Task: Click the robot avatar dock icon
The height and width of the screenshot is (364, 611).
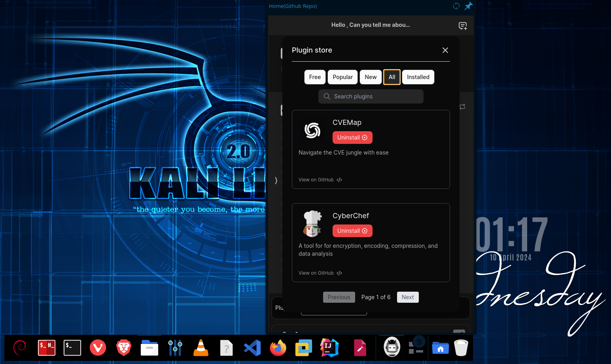Action: pos(392,347)
